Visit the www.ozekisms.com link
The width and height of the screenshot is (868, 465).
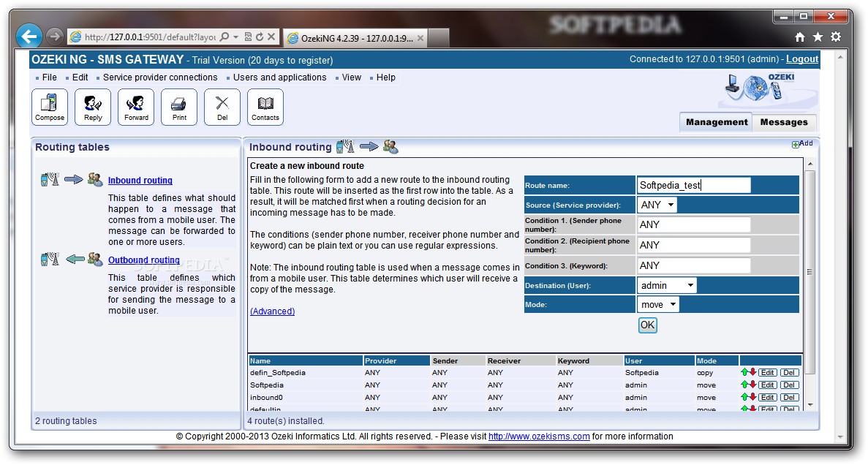539,436
